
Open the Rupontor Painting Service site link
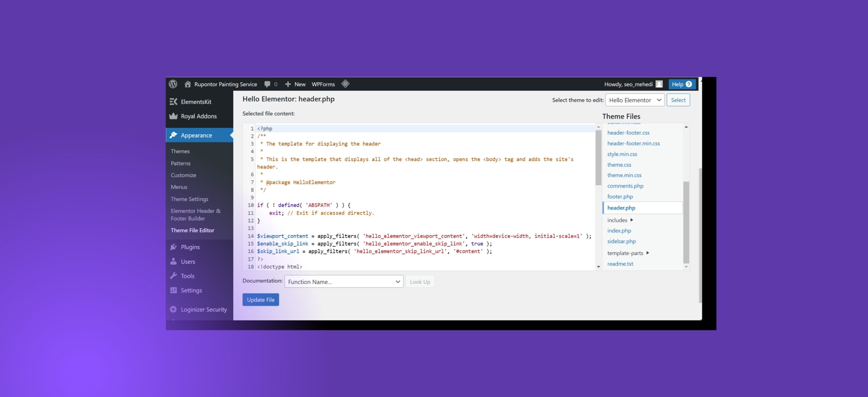(x=225, y=84)
